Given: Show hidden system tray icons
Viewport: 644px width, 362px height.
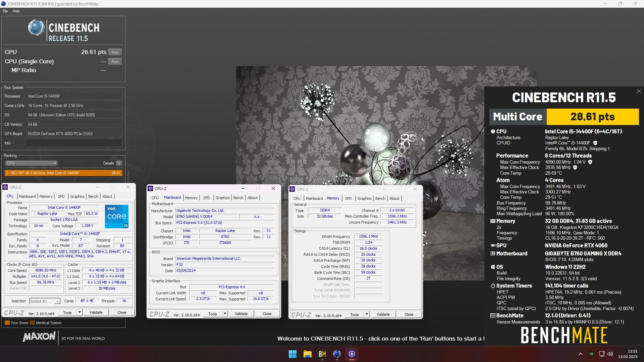Looking at the screenshot, I should [x=580, y=354].
